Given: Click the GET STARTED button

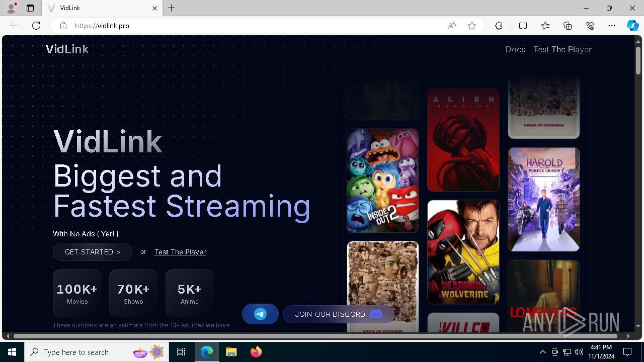Looking at the screenshot, I should [93, 252].
